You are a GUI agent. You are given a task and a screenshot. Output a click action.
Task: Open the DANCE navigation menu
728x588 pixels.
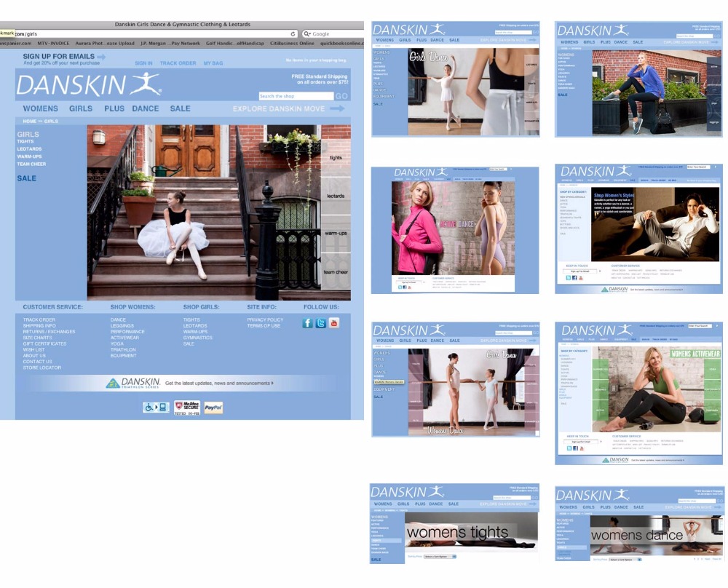point(146,108)
